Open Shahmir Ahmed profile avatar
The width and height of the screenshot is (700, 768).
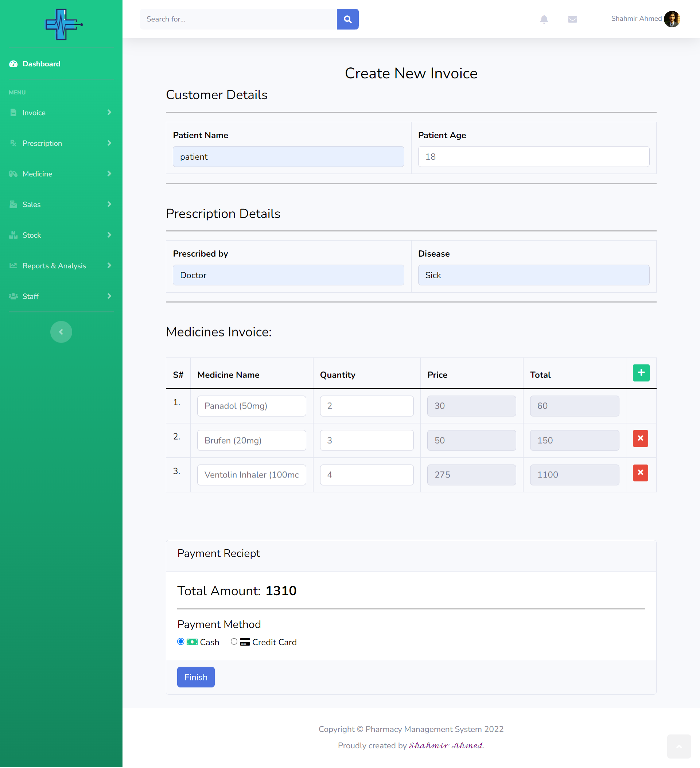click(672, 19)
